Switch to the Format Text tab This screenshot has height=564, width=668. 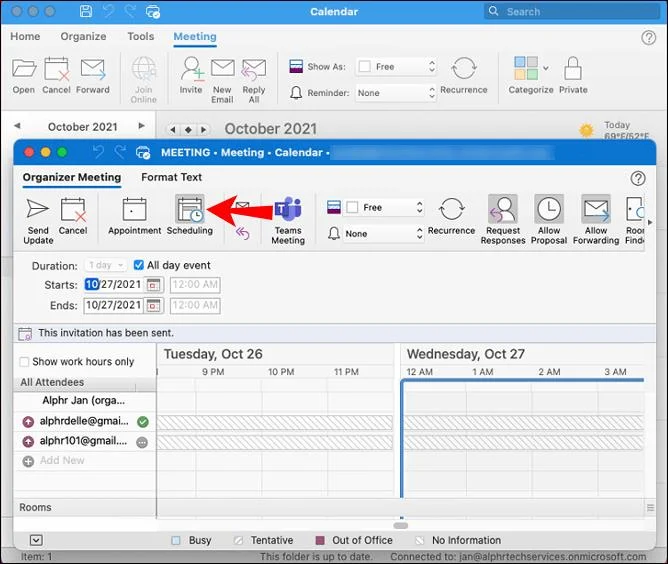[x=171, y=178]
